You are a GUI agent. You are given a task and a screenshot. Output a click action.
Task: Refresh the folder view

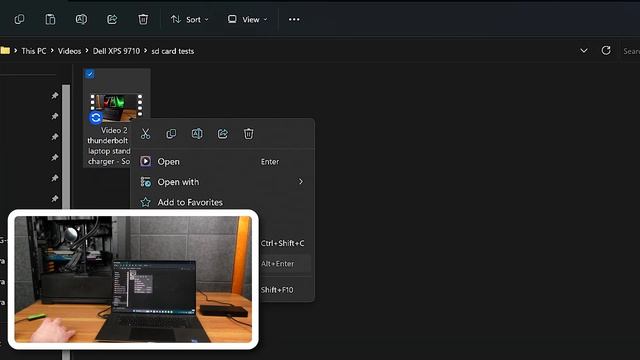606,50
